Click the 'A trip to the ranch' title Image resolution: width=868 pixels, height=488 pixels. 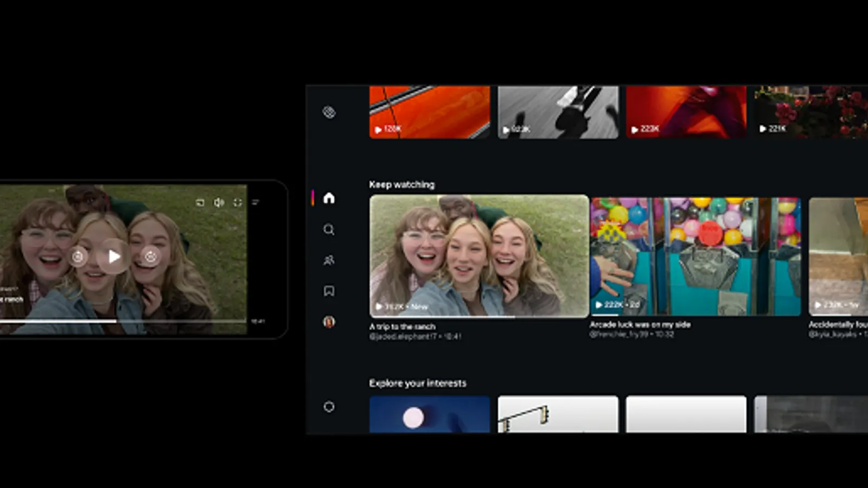click(402, 326)
